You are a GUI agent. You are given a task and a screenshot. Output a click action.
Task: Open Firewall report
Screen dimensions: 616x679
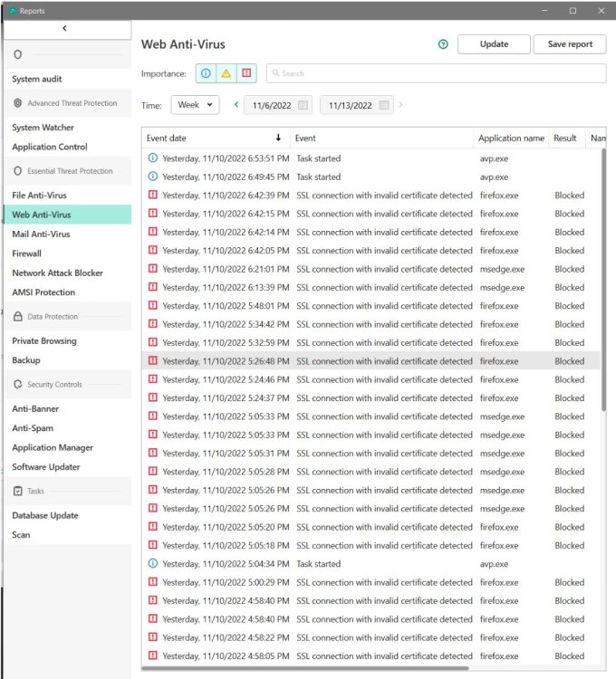[27, 253]
